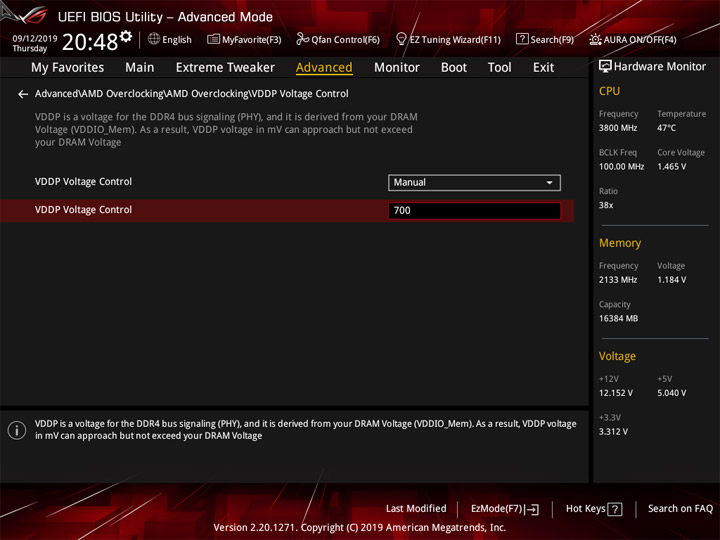This screenshot has height=540, width=720.
Task: Open the Extreme Tweaker tab
Action: tap(225, 68)
